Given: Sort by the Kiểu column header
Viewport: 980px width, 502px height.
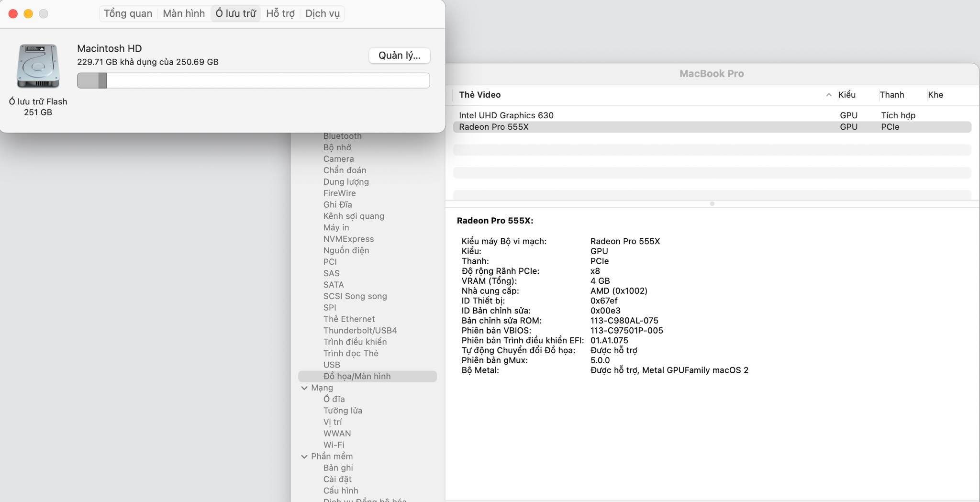Looking at the screenshot, I should coord(846,95).
